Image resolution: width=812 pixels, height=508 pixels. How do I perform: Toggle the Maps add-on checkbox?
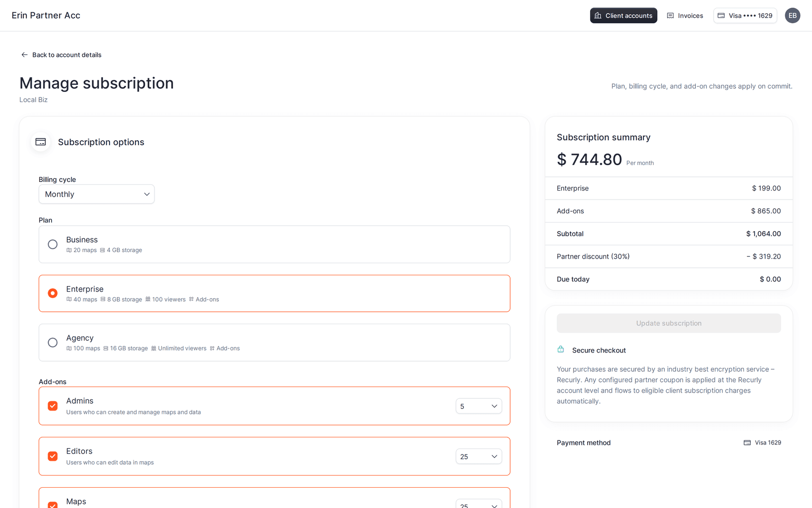53,505
